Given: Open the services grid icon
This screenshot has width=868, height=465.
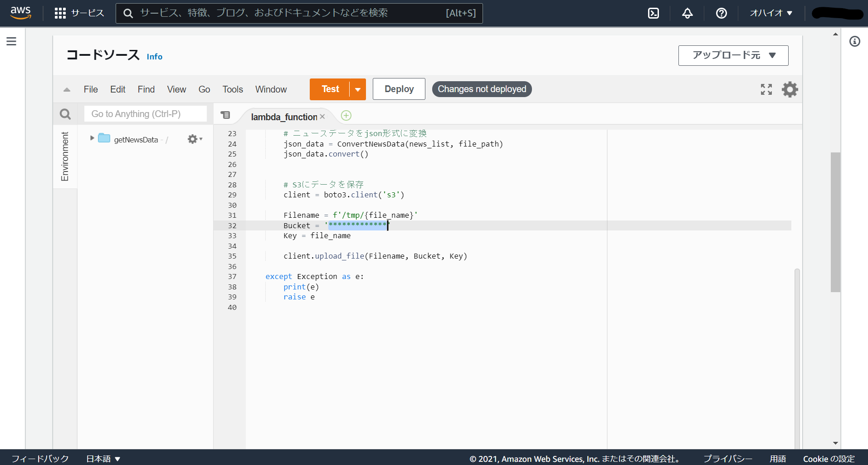Looking at the screenshot, I should pos(59,13).
